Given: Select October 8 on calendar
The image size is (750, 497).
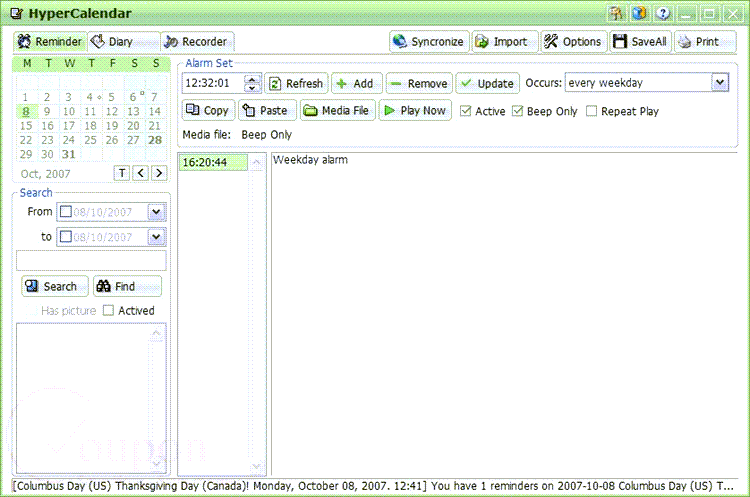Looking at the screenshot, I should 26,111.
